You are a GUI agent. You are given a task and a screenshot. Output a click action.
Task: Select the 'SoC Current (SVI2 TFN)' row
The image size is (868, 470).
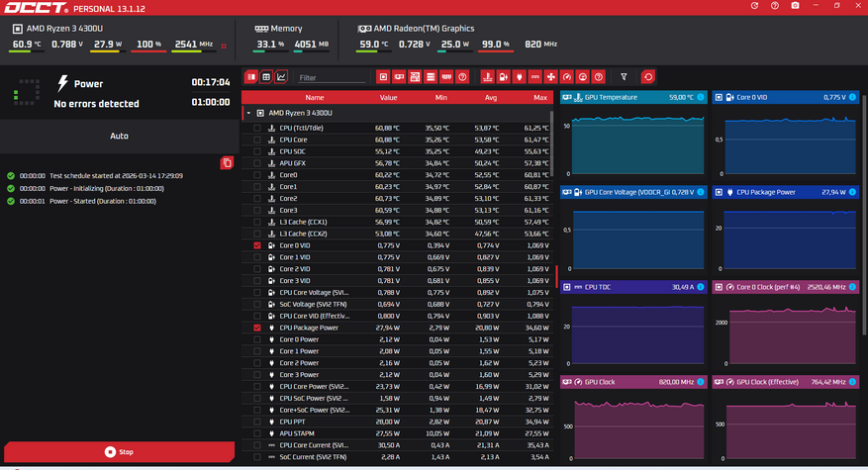[x=397, y=457]
